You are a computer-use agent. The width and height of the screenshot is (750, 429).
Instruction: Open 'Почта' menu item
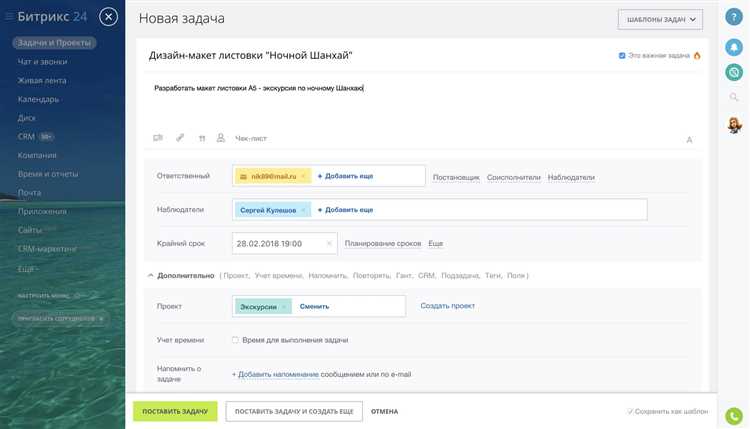click(29, 193)
